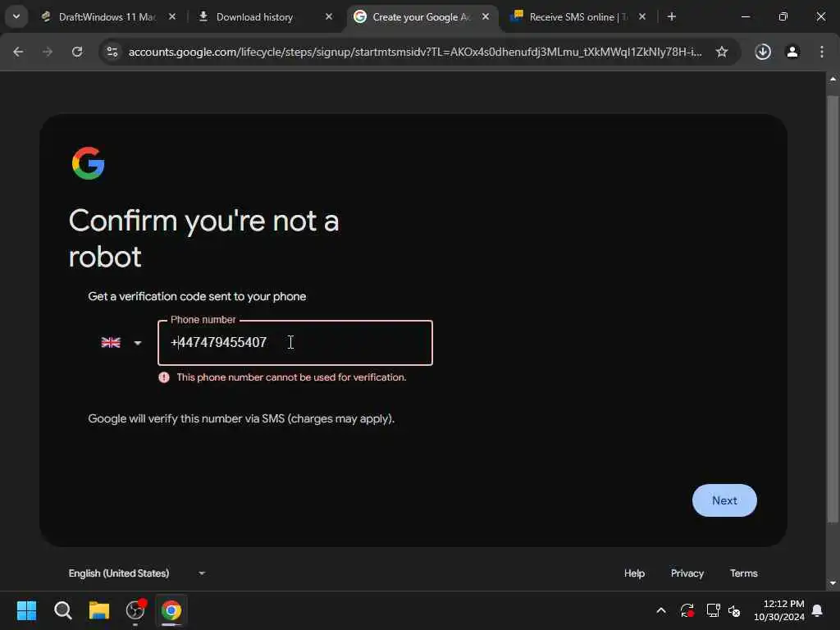
Task: Open the network tray icon
Action: (x=713, y=610)
